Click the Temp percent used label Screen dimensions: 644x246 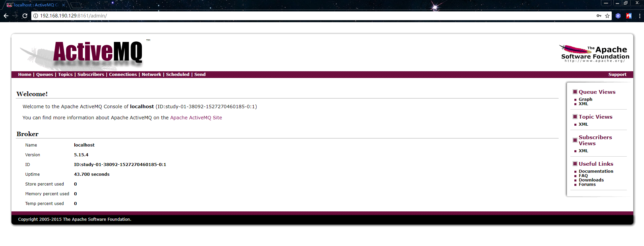pos(44,204)
